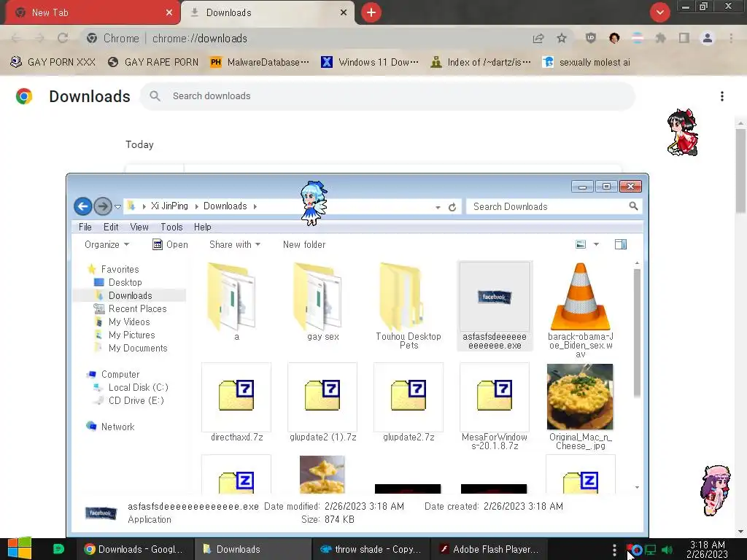
Task: Open Chrome extensions puzzle icon
Action: [661, 38]
